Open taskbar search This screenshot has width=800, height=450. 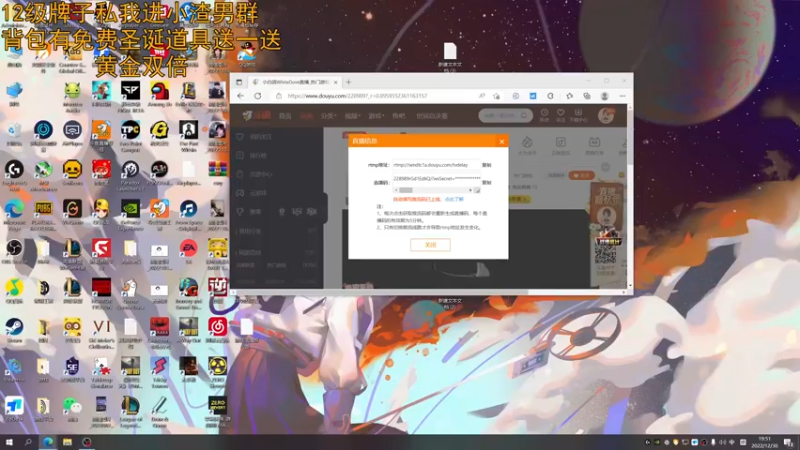(x=28, y=442)
